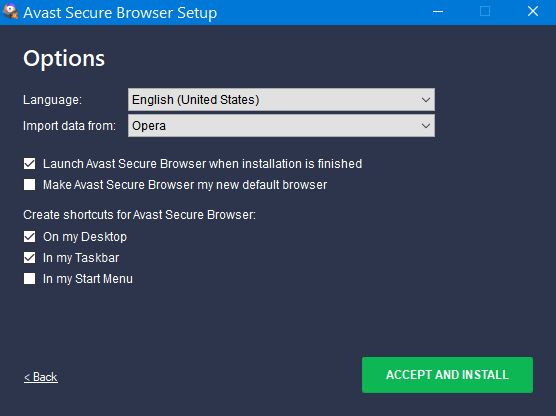The image size is (556, 416).
Task: Minimize the Avast setup window
Action: (438, 12)
